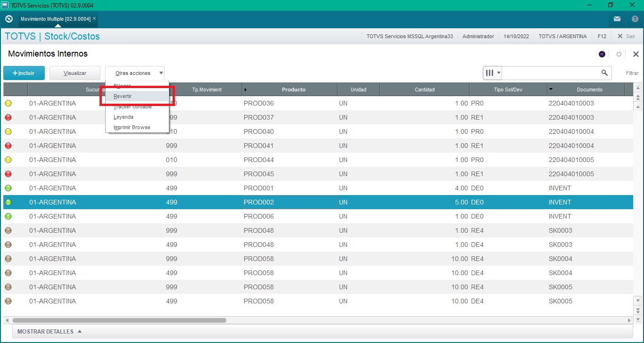Click the PROD001 product cell
The height and width of the screenshot is (343, 644).
pos(289,188)
